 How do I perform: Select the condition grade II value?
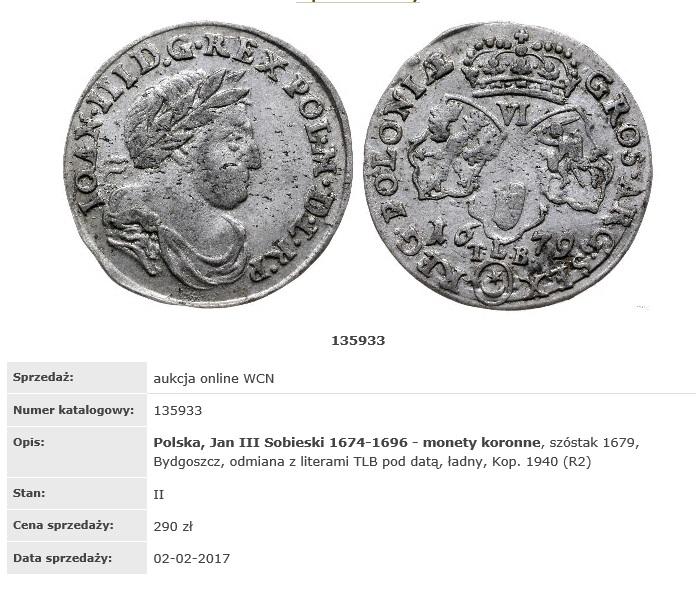click(159, 495)
